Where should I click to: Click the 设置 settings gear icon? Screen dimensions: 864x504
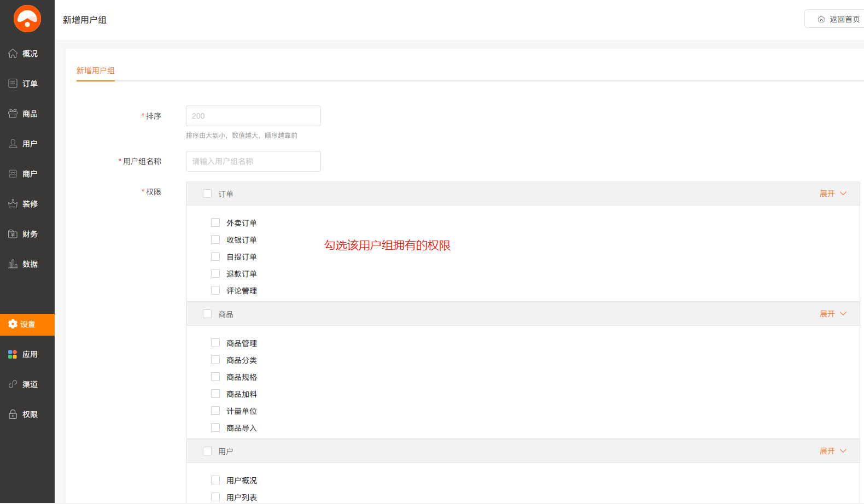tap(13, 324)
